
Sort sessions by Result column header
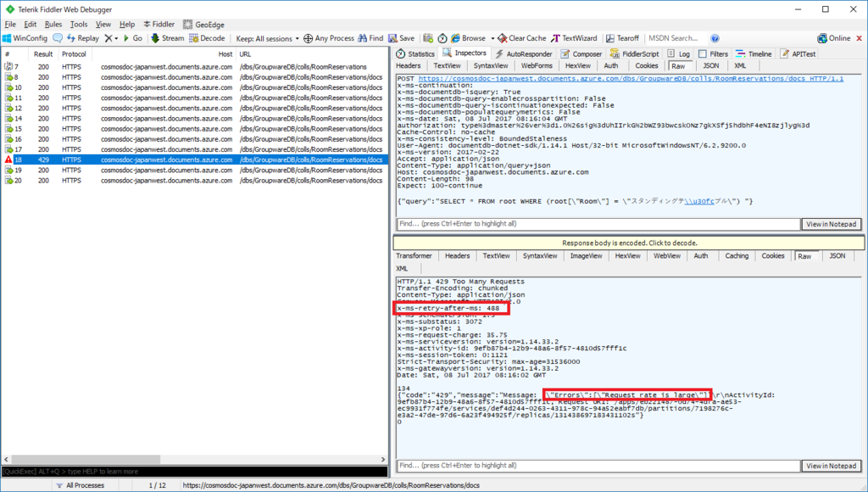[43, 54]
